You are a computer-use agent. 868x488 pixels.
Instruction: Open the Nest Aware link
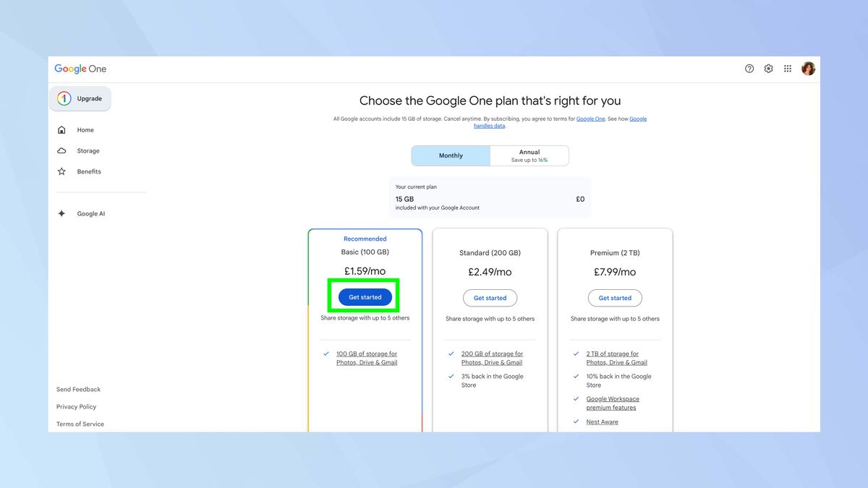(x=602, y=421)
